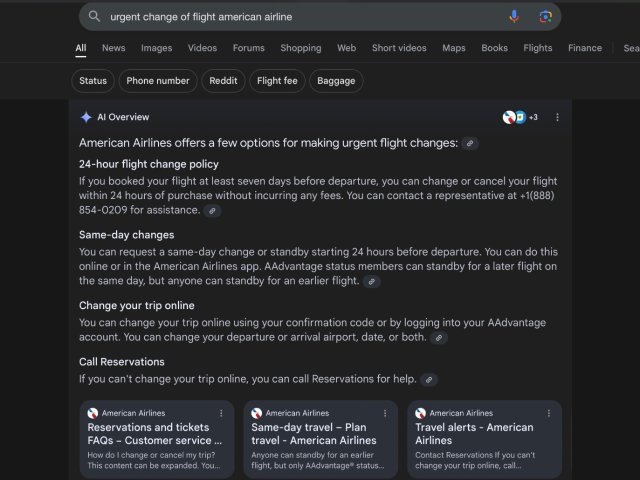The width and height of the screenshot is (640, 480).
Task: Open more options on Reservations FAQs card
Action: (x=221, y=412)
